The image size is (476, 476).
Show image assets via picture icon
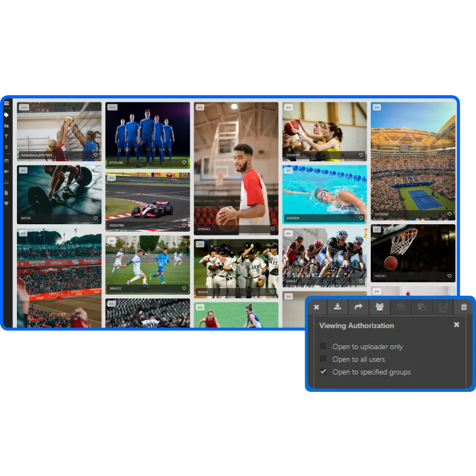click(x=6, y=161)
